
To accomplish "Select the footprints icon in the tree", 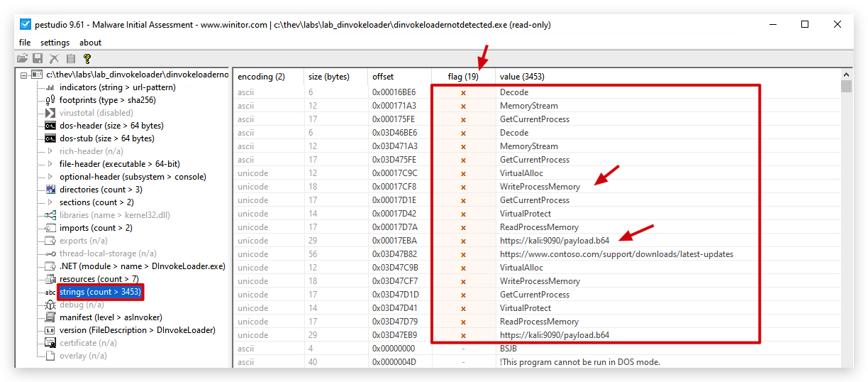I will click(x=50, y=100).
